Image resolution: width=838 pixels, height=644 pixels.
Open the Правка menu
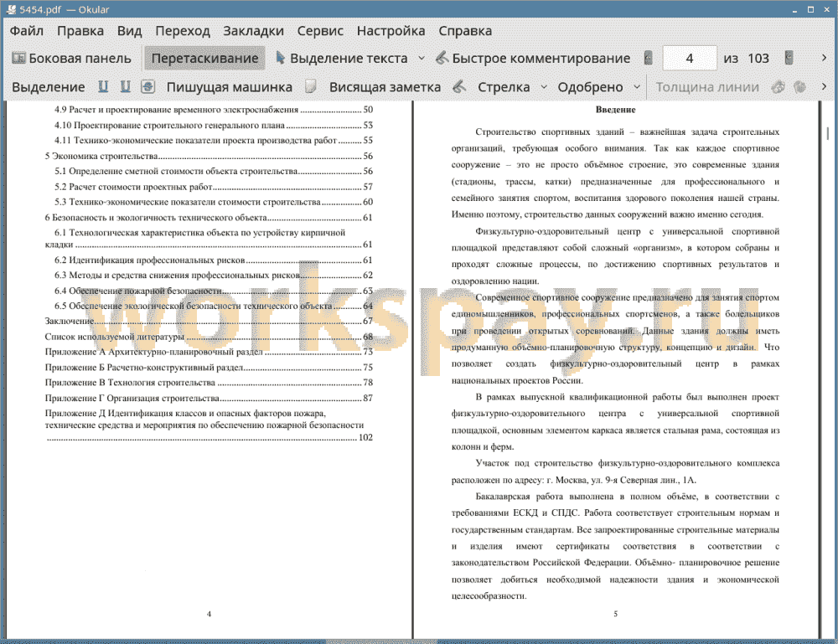tap(80, 31)
